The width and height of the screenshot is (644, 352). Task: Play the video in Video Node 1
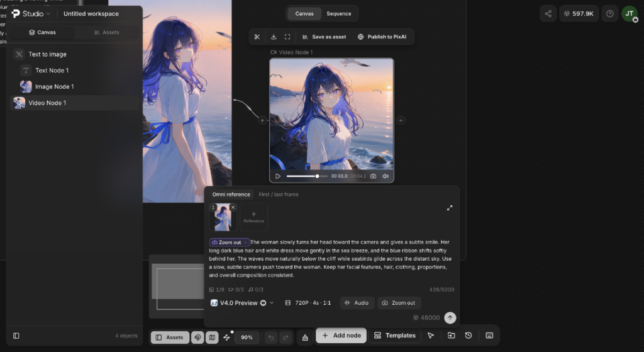pyautogui.click(x=277, y=176)
